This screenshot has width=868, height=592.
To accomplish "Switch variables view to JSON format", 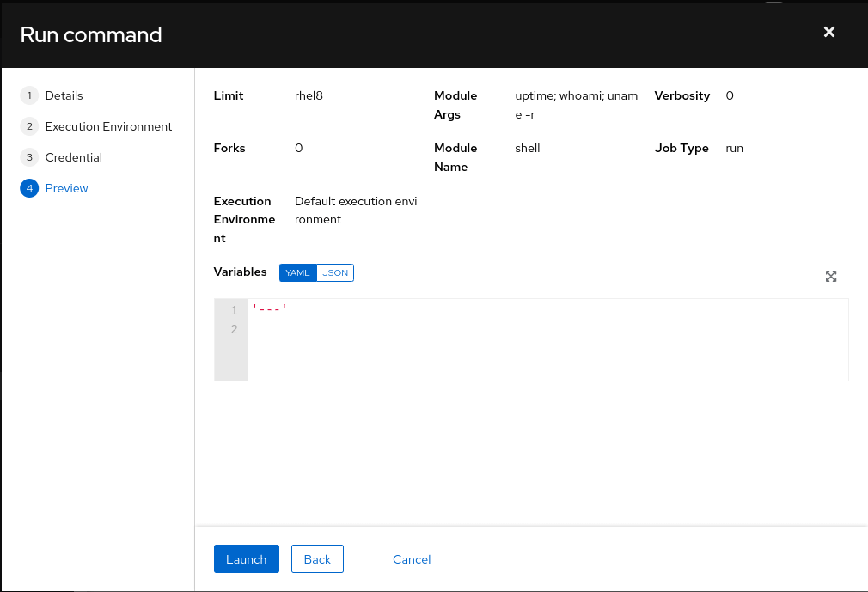I will coord(335,272).
